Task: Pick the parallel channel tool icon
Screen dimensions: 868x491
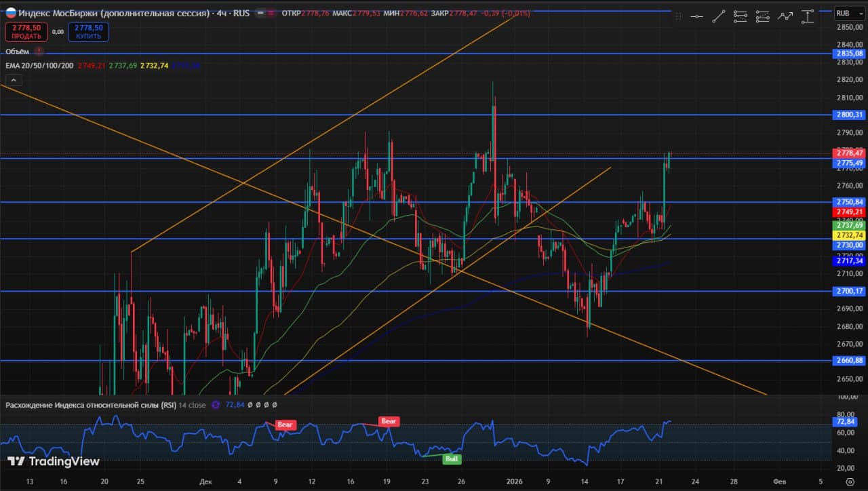Action: [763, 17]
